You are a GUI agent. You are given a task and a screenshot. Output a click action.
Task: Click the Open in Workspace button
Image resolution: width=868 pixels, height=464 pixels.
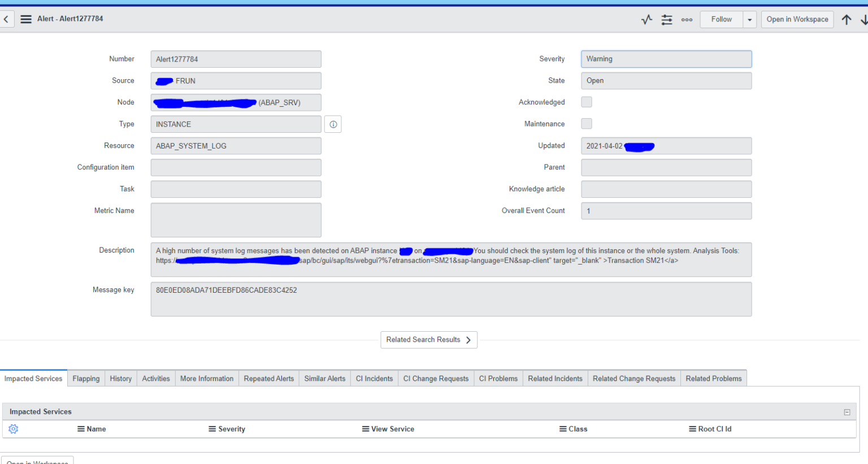pyautogui.click(x=797, y=19)
